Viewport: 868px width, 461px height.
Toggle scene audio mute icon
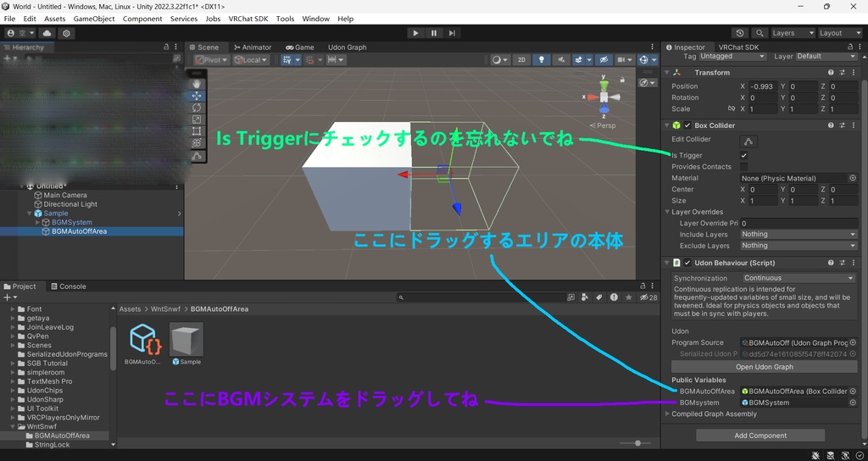[561, 60]
